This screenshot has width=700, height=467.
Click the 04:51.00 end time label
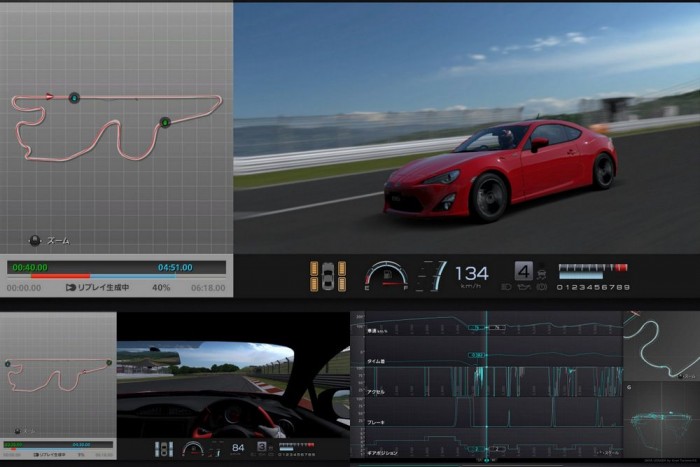point(175,267)
